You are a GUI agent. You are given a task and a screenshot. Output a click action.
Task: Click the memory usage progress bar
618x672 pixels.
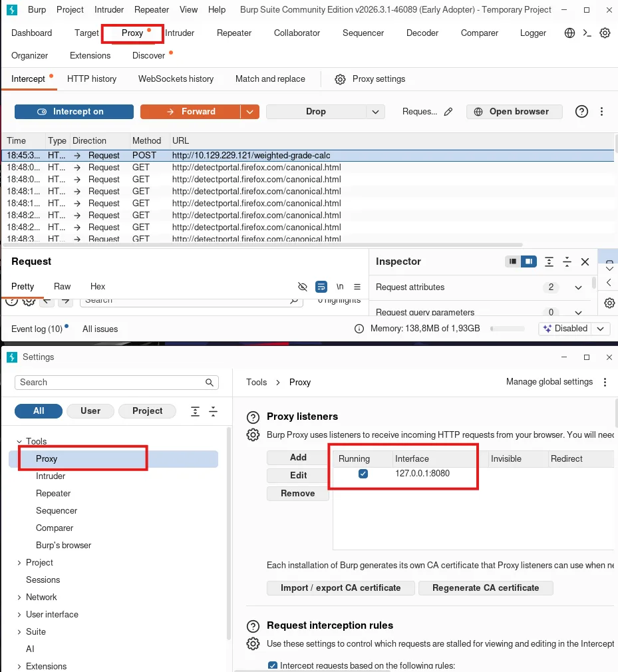[x=508, y=329]
